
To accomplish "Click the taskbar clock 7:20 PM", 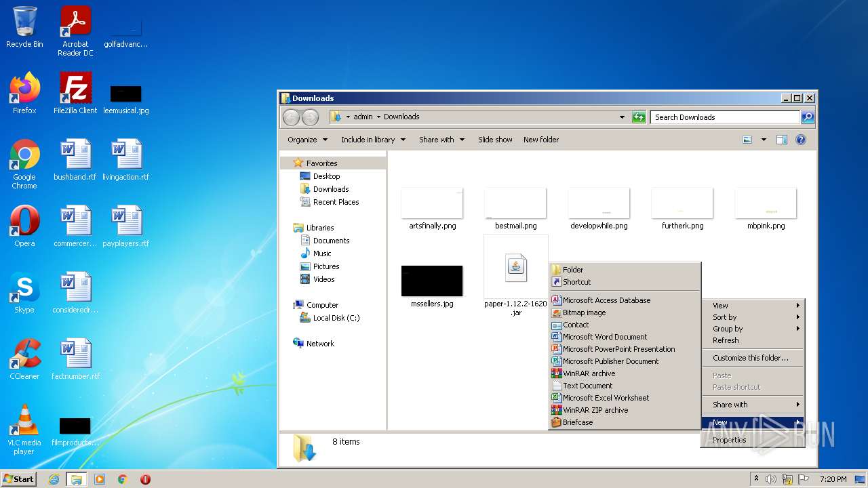I will point(833,479).
